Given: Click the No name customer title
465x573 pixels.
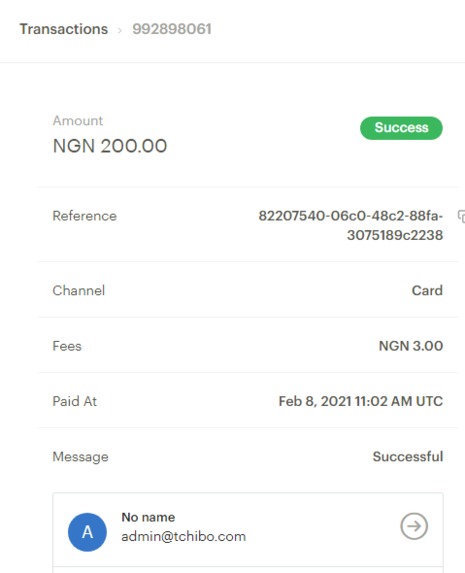Looking at the screenshot, I should pos(148,517).
